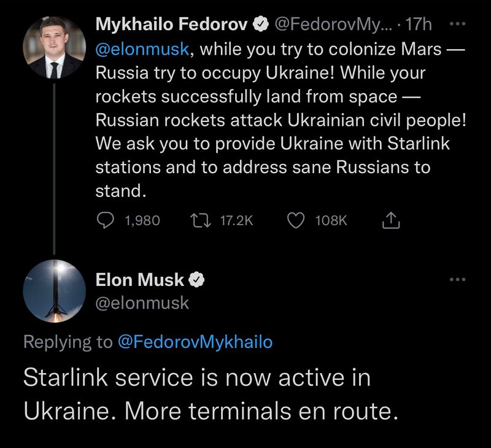View the 17.2K retweets count
The image size is (491, 448).
[x=236, y=220]
